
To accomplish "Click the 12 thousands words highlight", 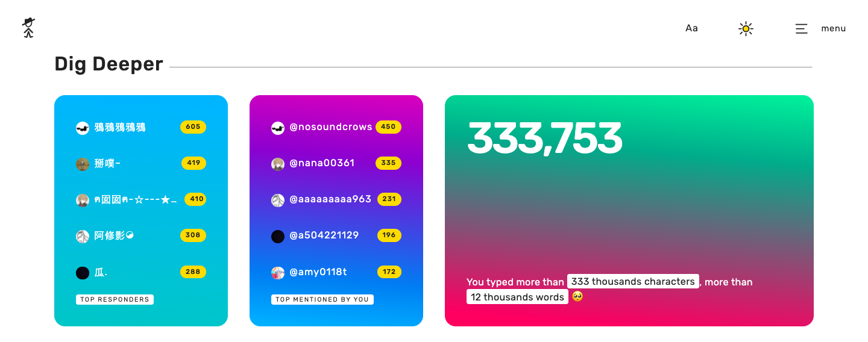I will coord(517,297).
